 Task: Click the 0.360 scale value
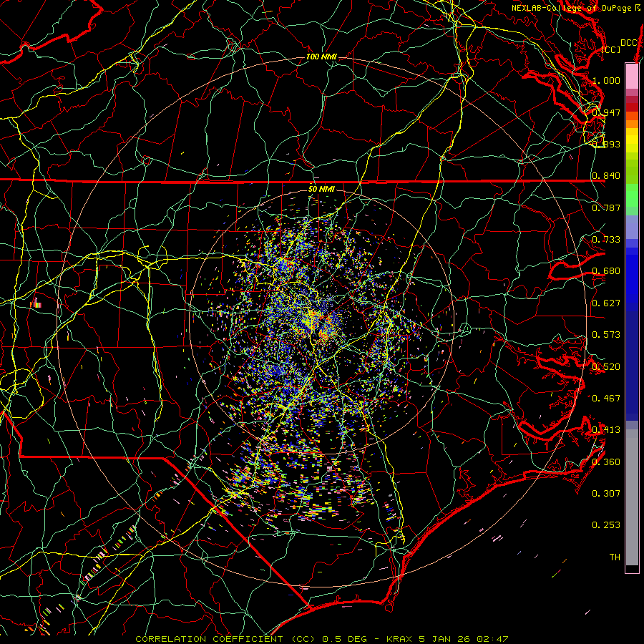[606, 462]
